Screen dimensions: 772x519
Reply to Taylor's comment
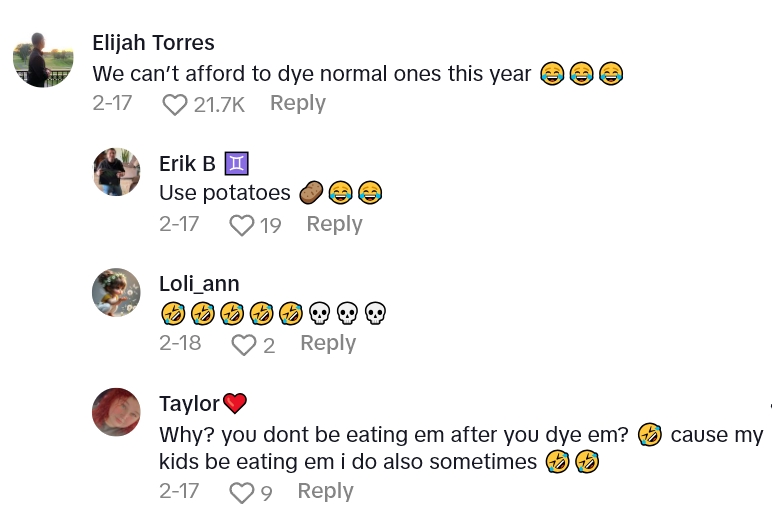coord(326,491)
